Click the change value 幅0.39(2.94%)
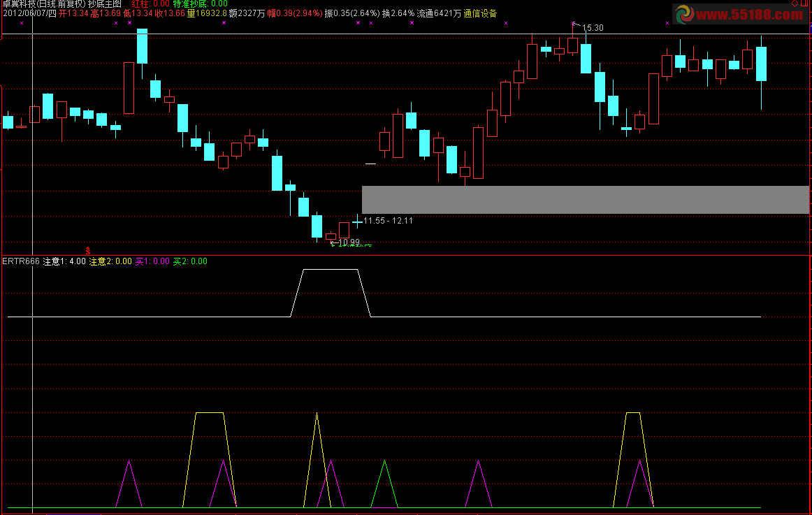This screenshot has height=515, width=812. 295,13
